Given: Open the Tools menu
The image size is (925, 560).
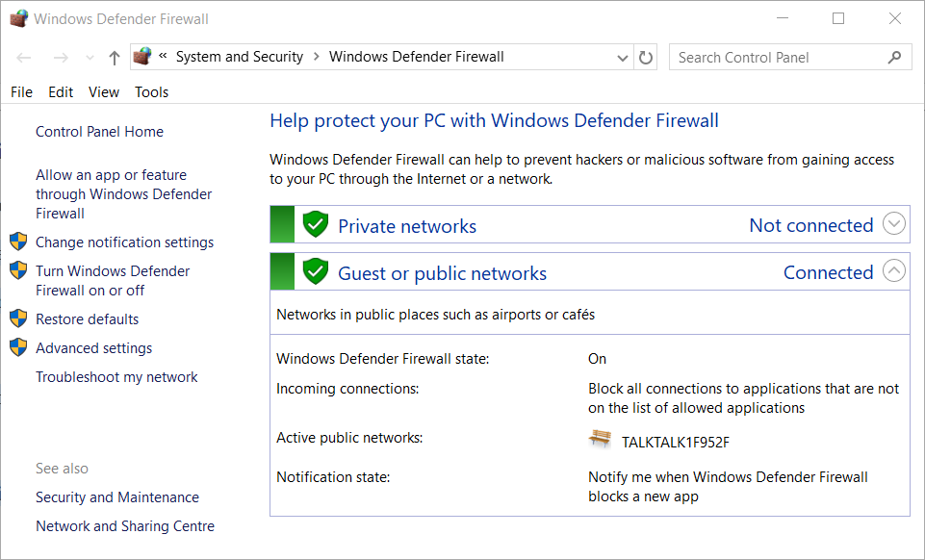Looking at the screenshot, I should coord(152,92).
